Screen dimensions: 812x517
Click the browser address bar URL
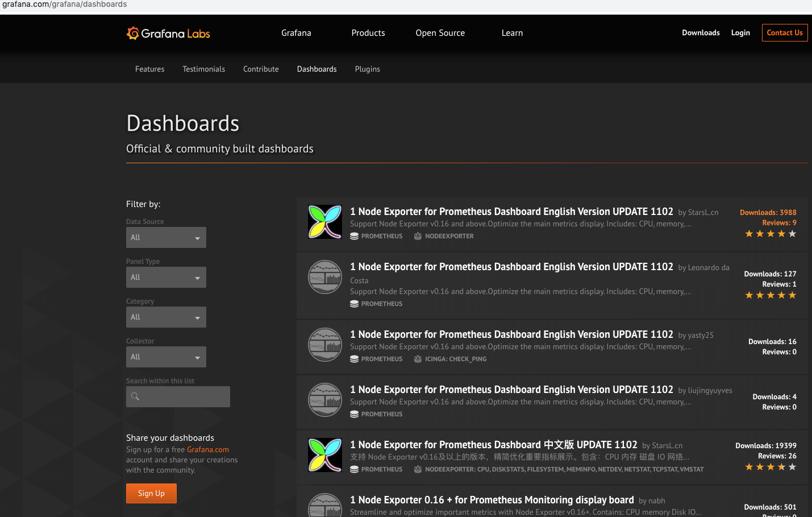(64, 5)
